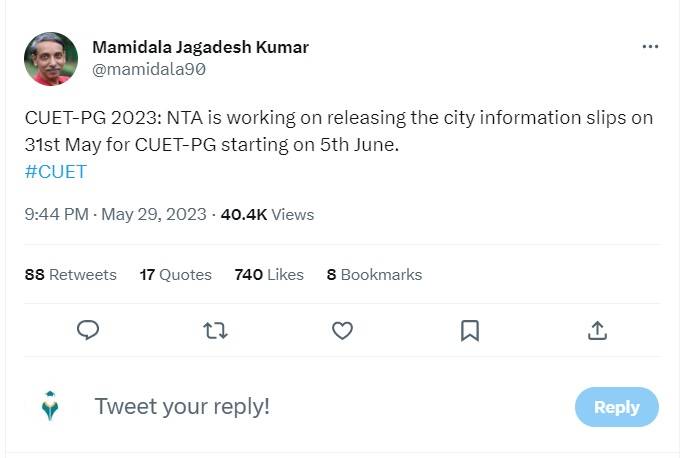Click the @mamidala90 handle
The width and height of the screenshot is (691, 458).
pyautogui.click(x=149, y=69)
